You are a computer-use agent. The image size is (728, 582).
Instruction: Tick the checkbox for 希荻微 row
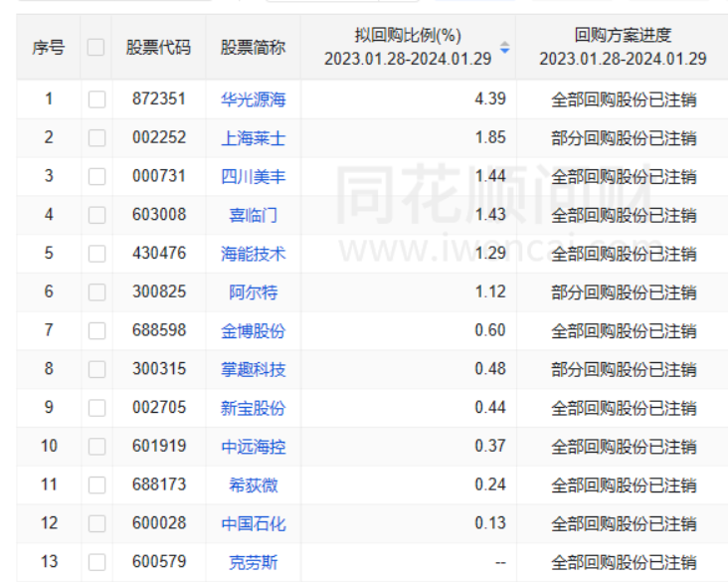tap(96, 485)
